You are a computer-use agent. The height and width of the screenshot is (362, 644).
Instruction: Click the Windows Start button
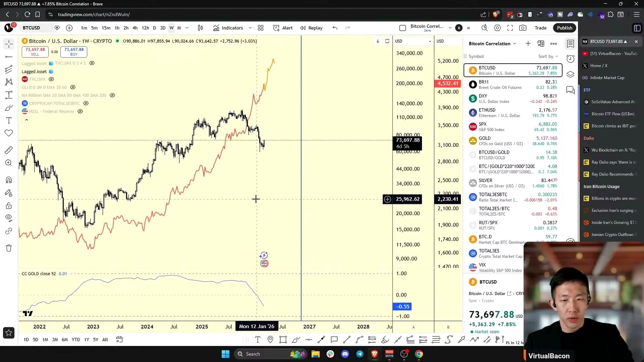coord(225,354)
